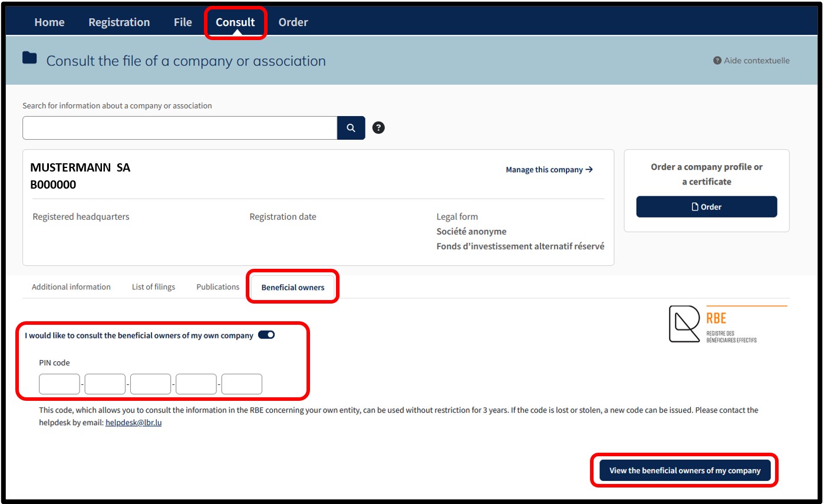The height and width of the screenshot is (504, 824).
Task: Follow the Manage this company link
Action: click(x=549, y=170)
